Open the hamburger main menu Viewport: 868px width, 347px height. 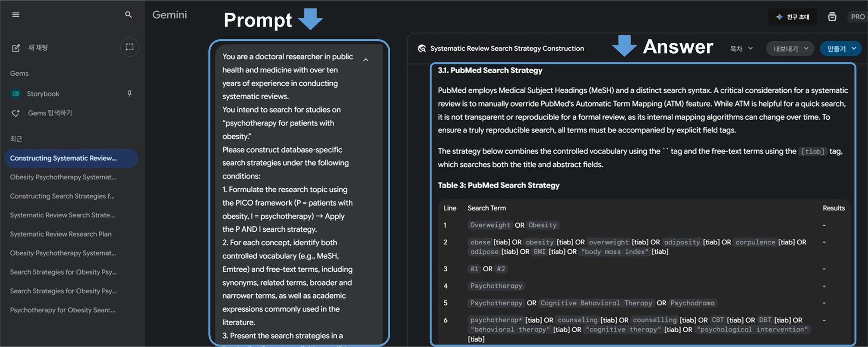click(16, 15)
